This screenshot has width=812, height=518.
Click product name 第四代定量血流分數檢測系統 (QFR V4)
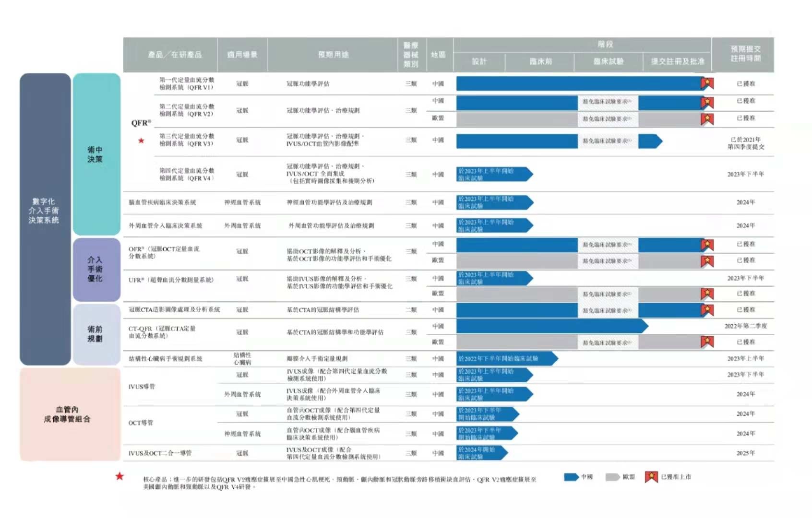pyautogui.click(x=187, y=174)
